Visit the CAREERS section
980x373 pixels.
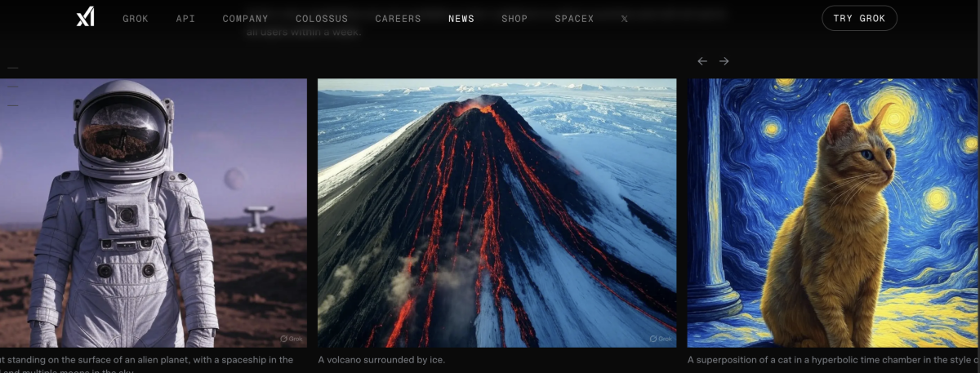tap(398, 19)
